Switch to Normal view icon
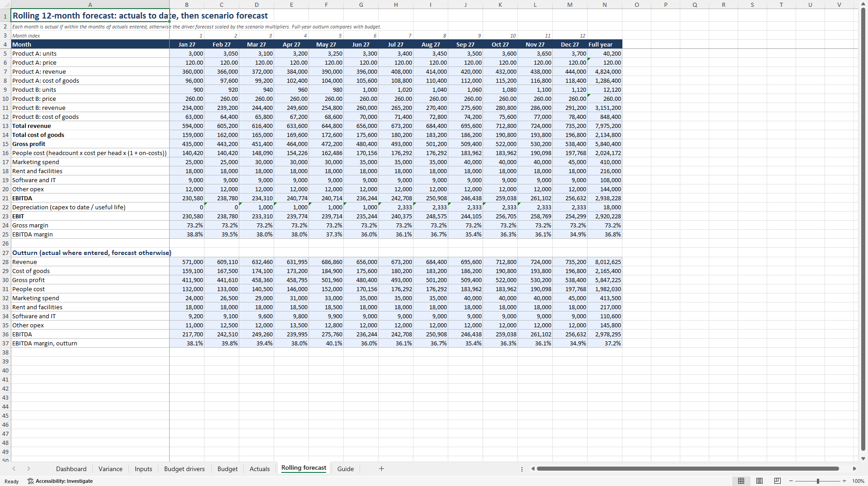The image size is (868, 486). click(741, 481)
